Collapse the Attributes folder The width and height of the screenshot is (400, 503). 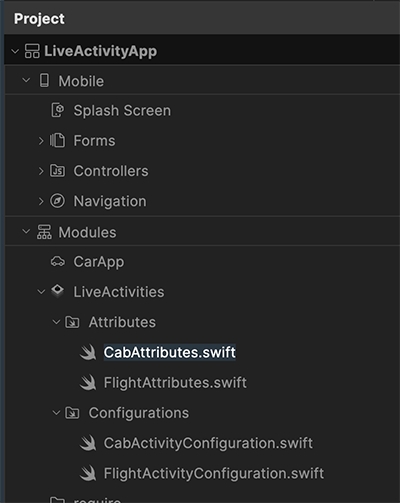(x=56, y=322)
